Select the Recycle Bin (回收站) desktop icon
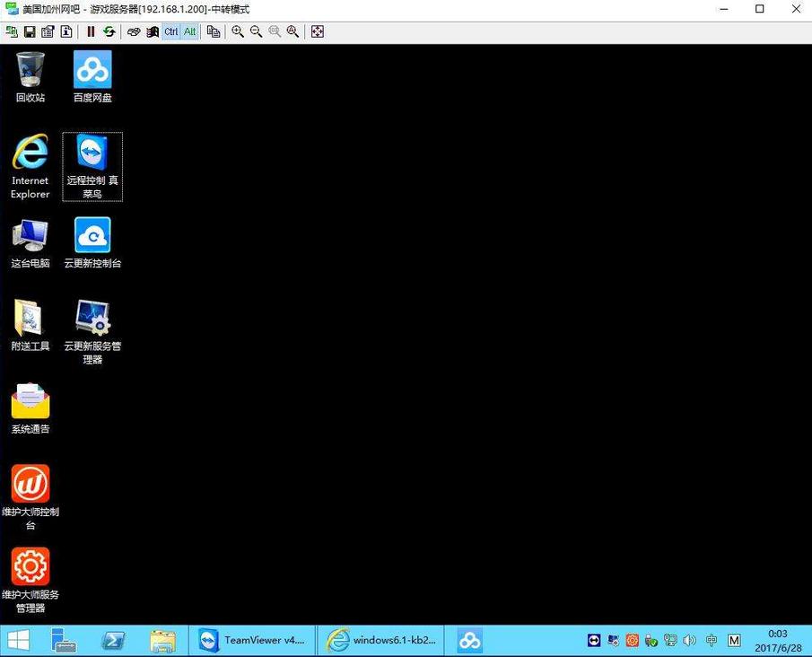The width and height of the screenshot is (812, 657). coord(30,77)
